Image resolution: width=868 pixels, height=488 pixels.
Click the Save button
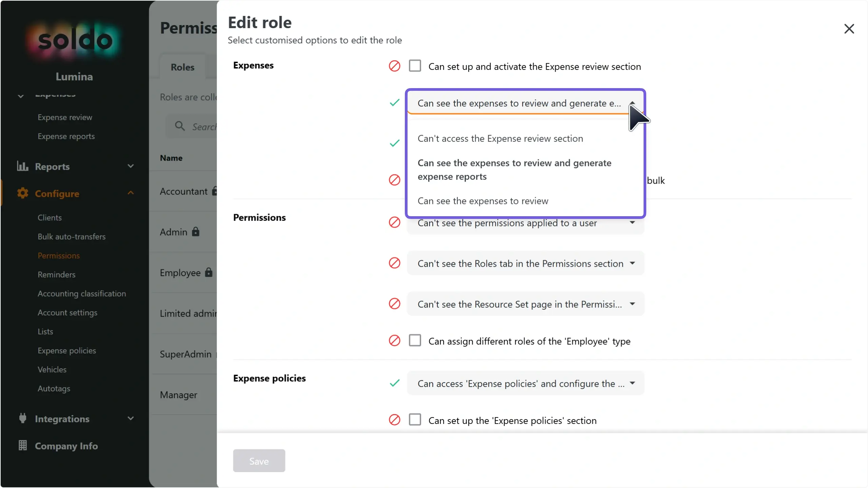(x=259, y=461)
